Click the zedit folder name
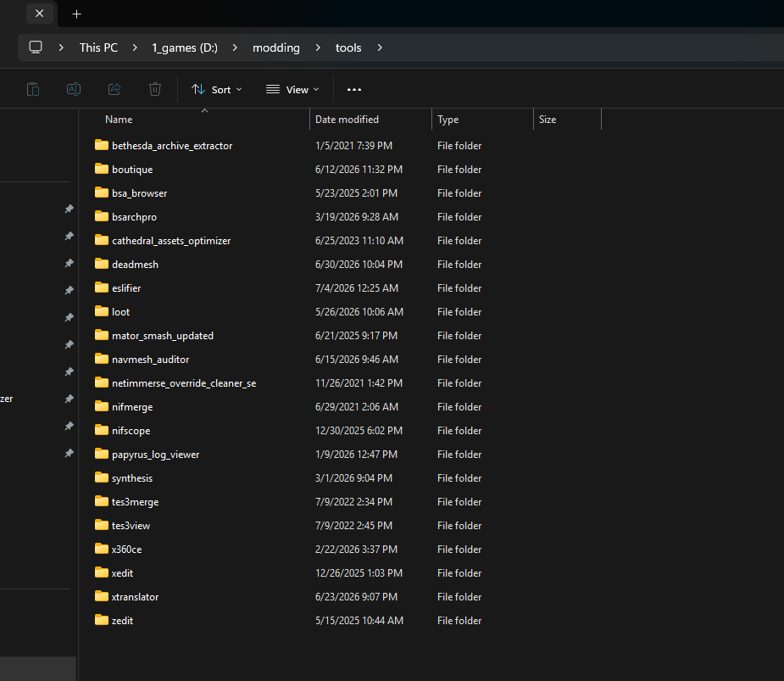Screen dimensions: 784x681 pos(122,621)
